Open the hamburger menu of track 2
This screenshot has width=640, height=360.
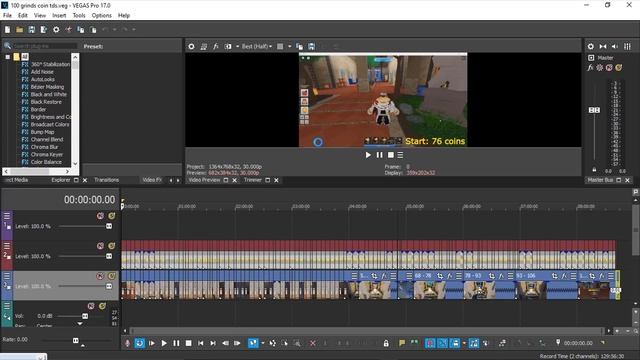pos(7,246)
